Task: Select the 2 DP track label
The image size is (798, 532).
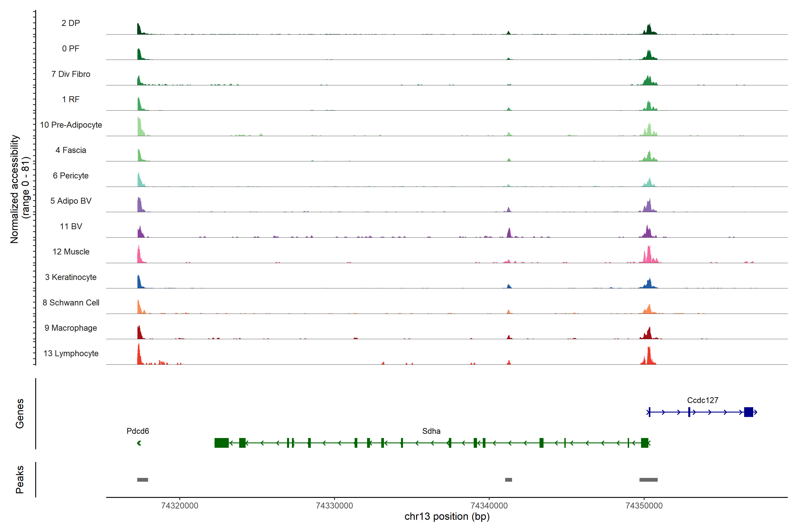Action: [70, 23]
